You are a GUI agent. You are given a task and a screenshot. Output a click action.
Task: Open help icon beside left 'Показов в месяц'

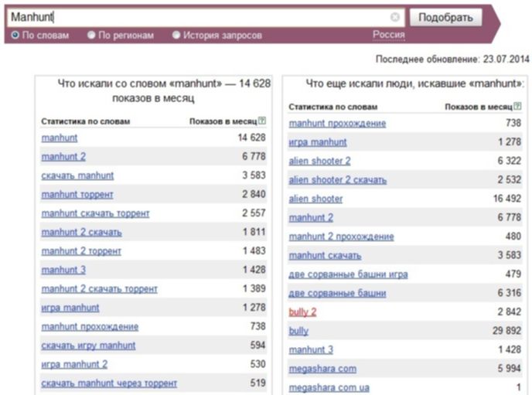261,121
